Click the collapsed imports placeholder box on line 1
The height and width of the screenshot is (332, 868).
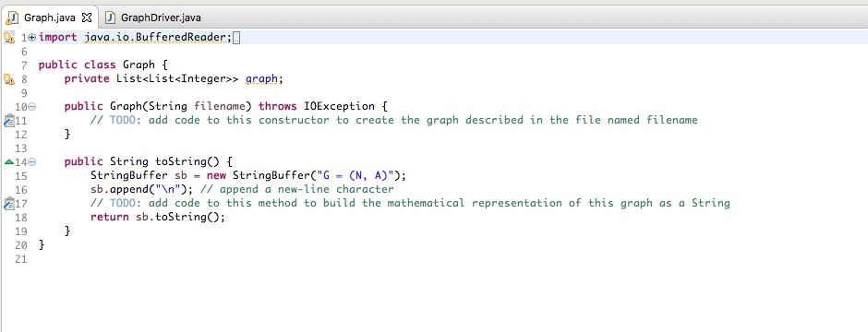pos(237,38)
